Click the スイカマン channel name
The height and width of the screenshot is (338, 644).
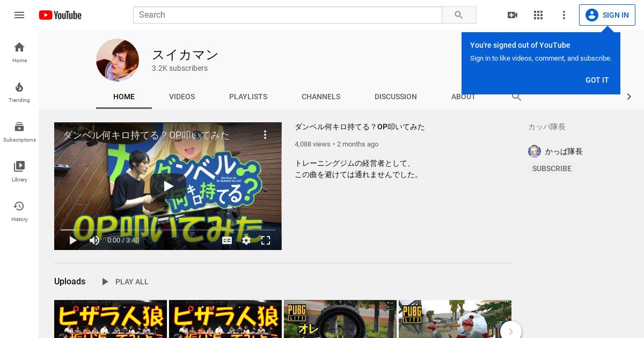point(185,55)
